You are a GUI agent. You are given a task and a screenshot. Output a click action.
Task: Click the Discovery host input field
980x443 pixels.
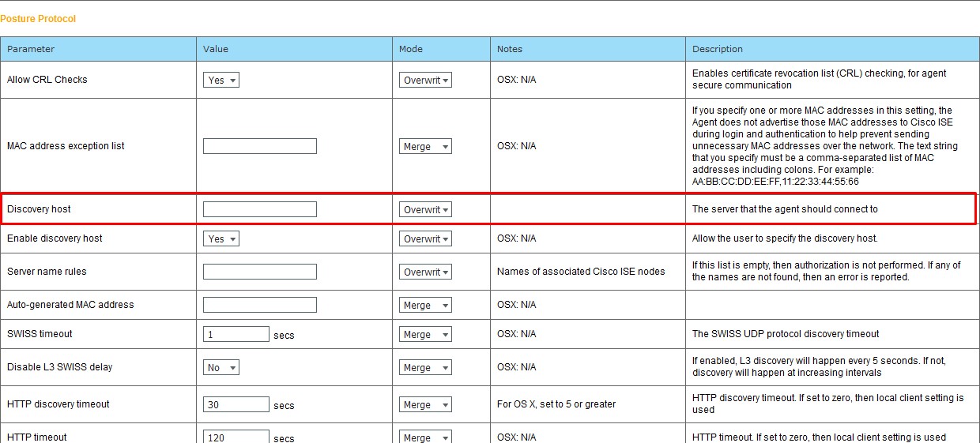[260, 209]
